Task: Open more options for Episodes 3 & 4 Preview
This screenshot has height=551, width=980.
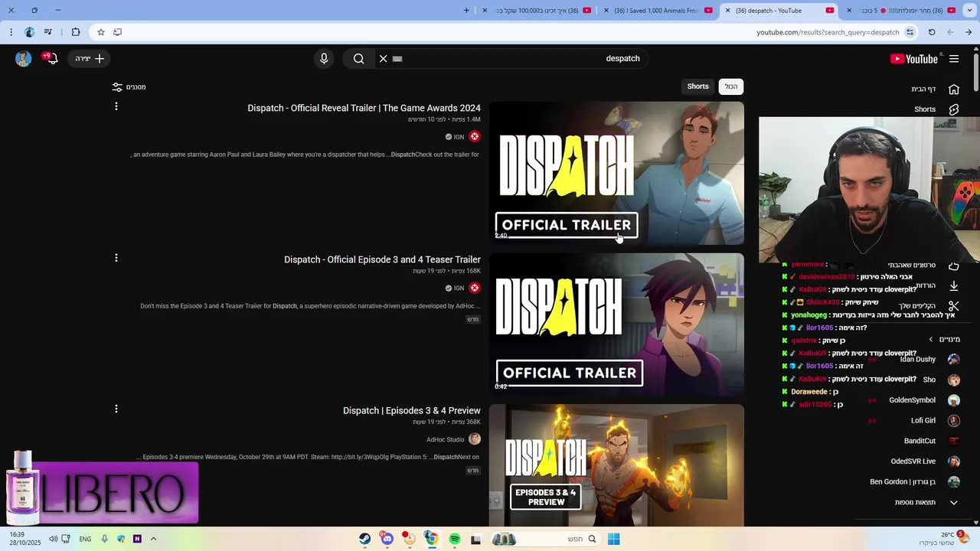Action: tap(116, 409)
